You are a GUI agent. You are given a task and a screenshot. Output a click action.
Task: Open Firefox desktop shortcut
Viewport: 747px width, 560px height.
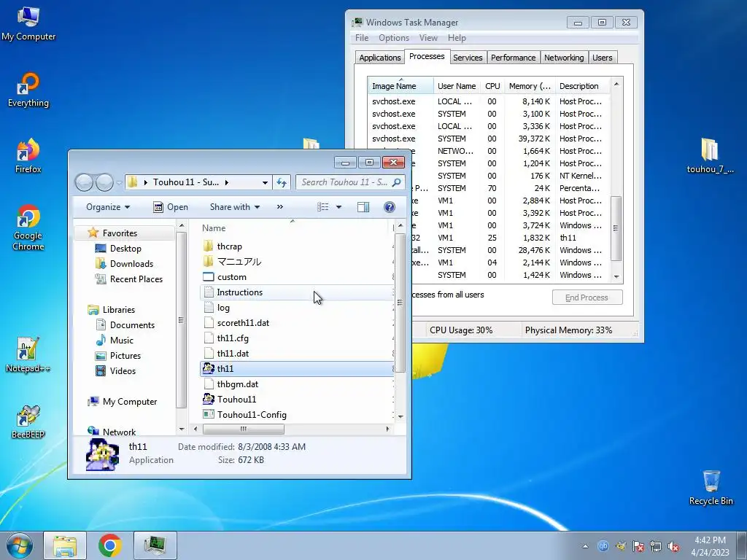point(28,156)
